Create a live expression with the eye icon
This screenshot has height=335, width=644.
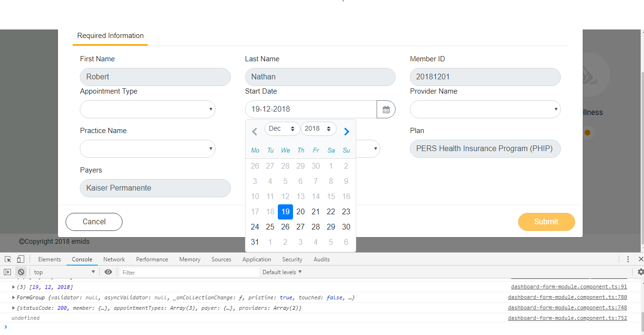(108, 271)
